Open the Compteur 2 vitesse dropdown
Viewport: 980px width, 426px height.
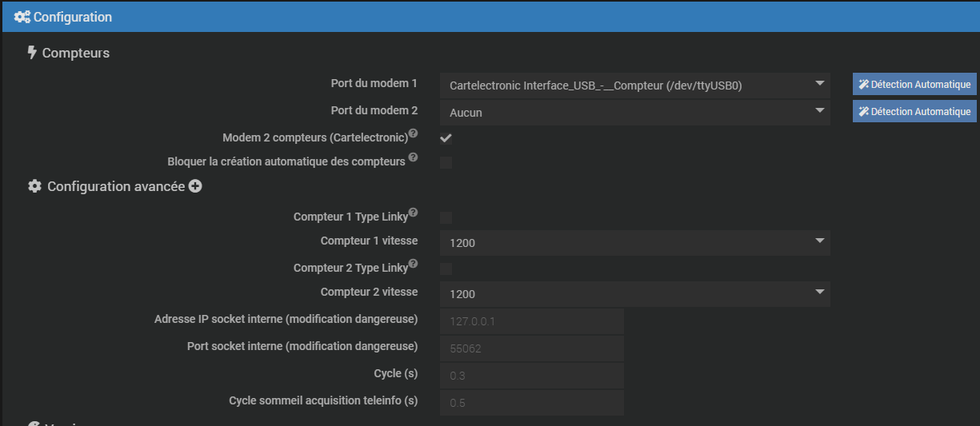(634, 294)
